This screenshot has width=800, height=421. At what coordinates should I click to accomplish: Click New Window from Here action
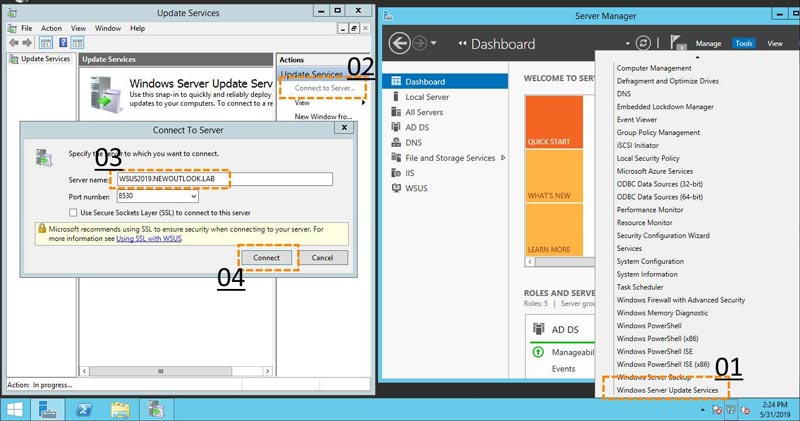(323, 116)
